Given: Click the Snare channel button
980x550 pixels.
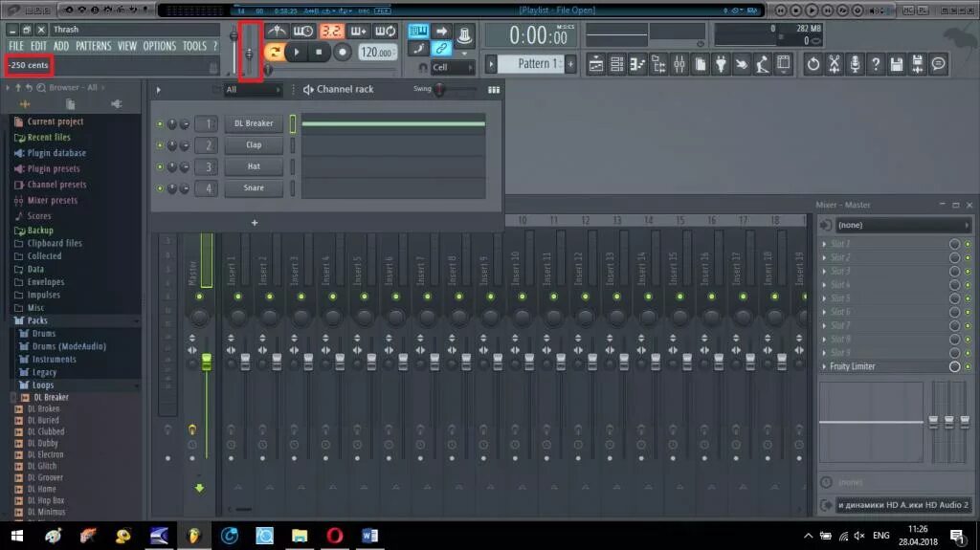Looking at the screenshot, I should click(x=254, y=188).
